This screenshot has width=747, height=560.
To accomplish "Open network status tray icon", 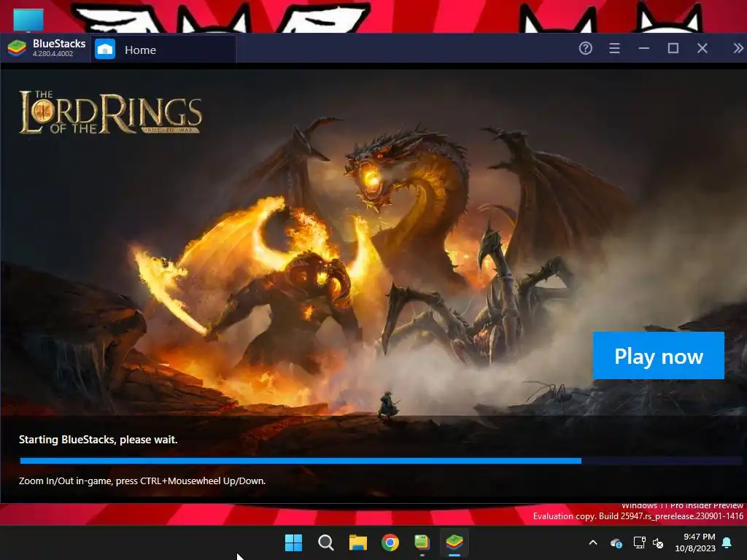I will (x=639, y=542).
